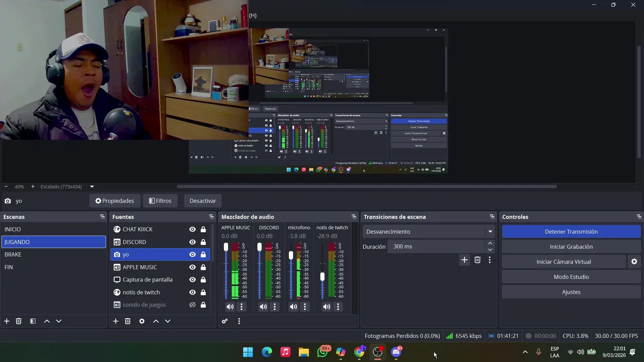Open scene filters icon in Escenas toolbar

(x=33, y=321)
